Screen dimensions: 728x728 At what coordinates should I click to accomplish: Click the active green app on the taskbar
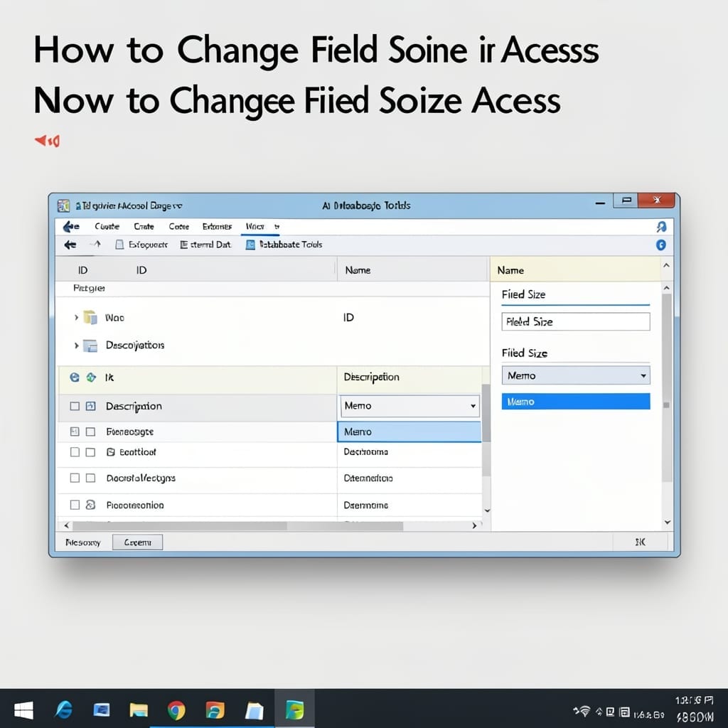(x=294, y=710)
